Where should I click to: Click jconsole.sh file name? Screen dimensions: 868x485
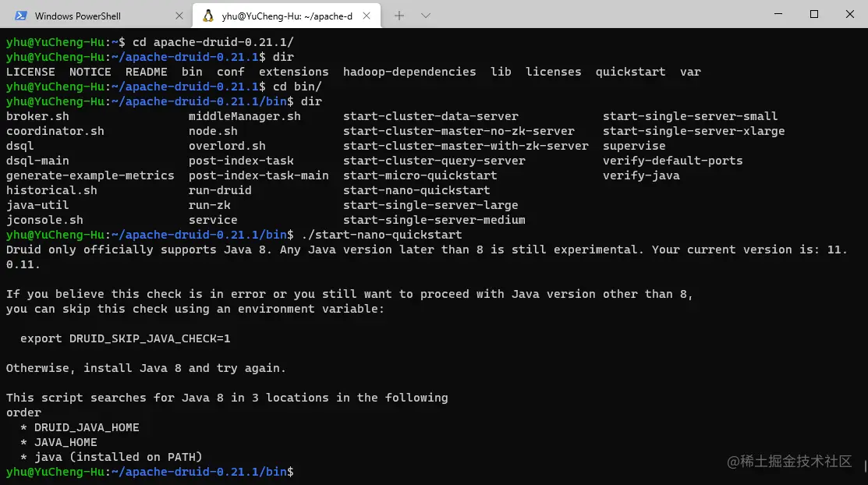[x=44, y=220]
